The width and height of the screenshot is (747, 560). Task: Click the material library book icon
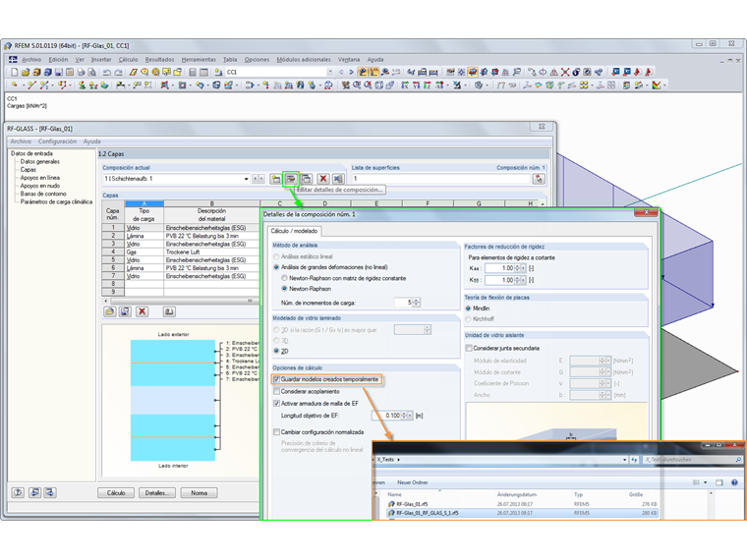(169, 311)
